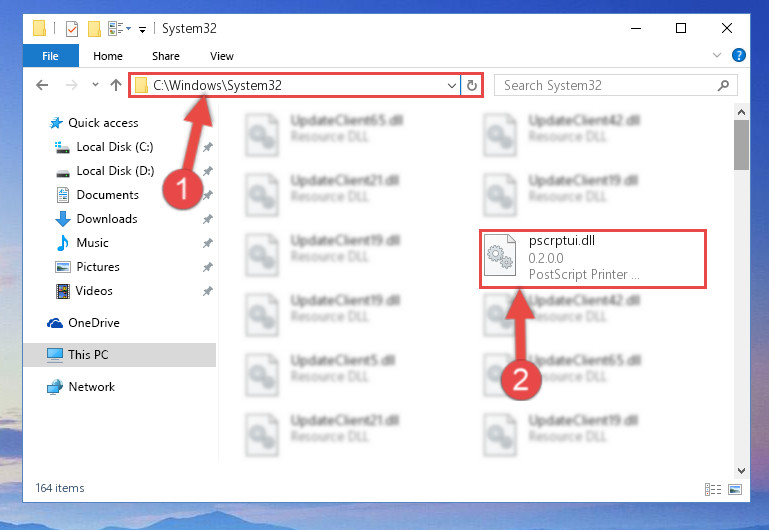Open Videos in the sidebar

click(94, 291)
